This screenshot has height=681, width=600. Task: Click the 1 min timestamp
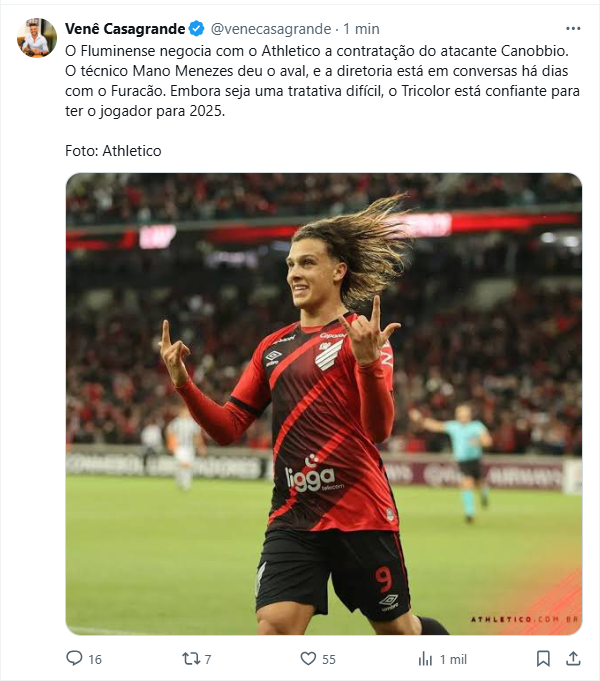(361, 29)
